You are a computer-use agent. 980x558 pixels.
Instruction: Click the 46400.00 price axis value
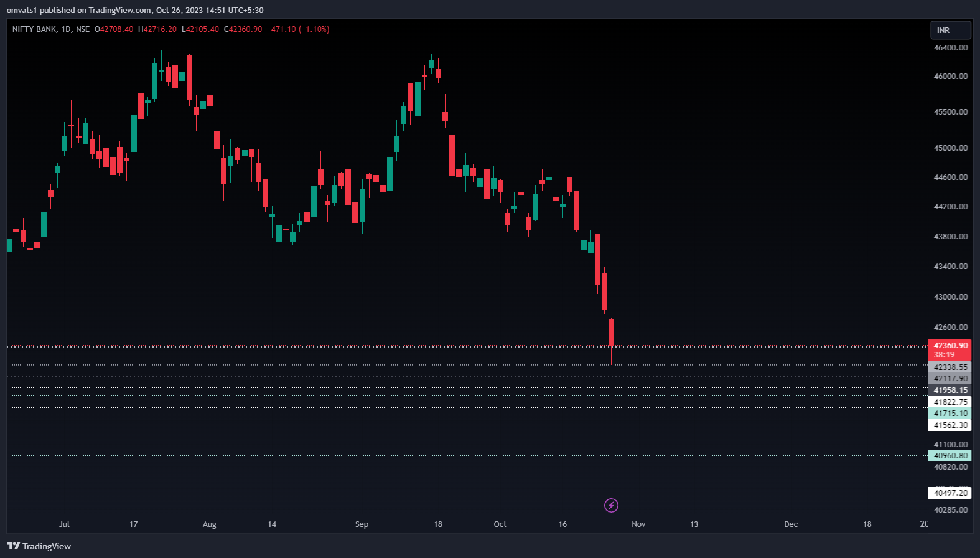point(950,47)
